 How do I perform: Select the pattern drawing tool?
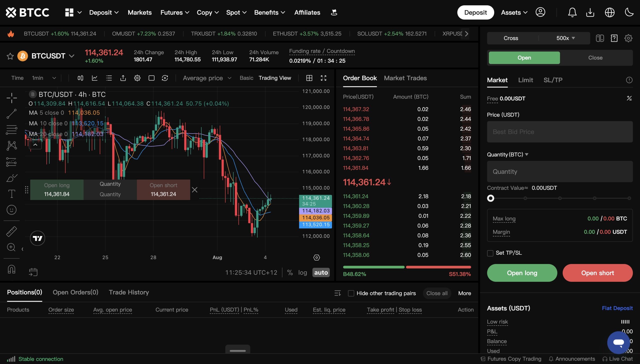click(x=11, y=145)
